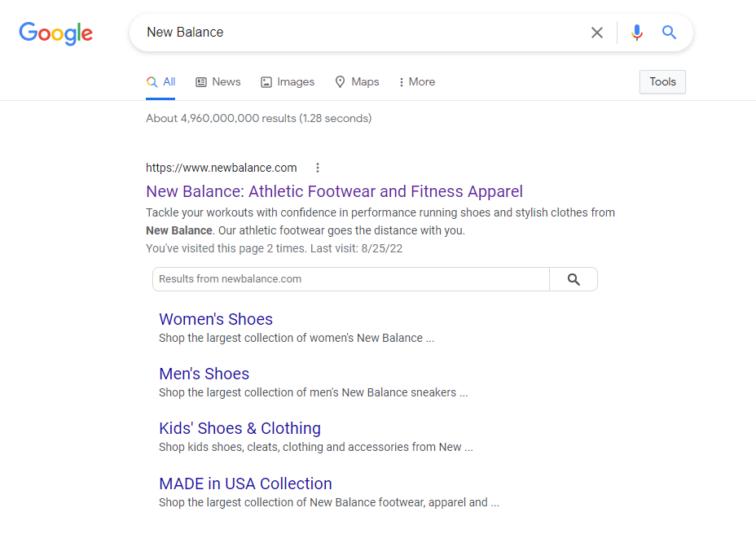Click the blue magnifier search icon
This screenshot has width=756, height=547.
pos(669,33)
